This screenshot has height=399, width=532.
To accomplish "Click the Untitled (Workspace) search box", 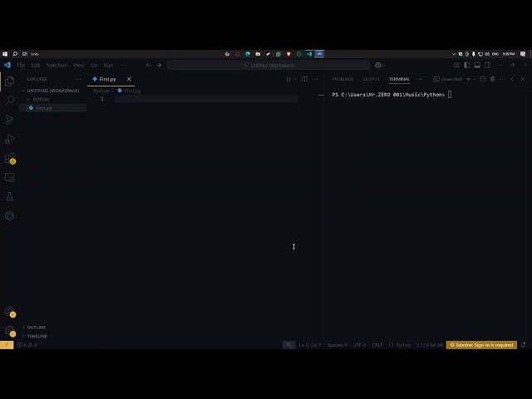I will [x=268, y=65].
